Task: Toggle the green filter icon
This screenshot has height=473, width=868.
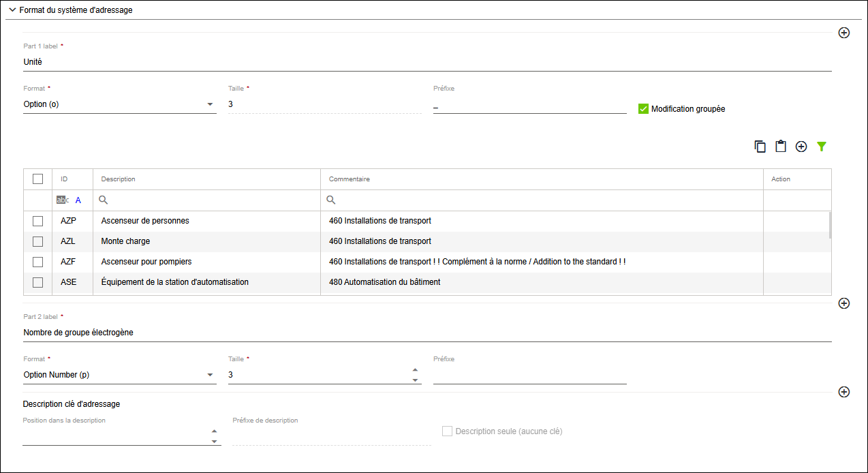Action: (822, 147)
